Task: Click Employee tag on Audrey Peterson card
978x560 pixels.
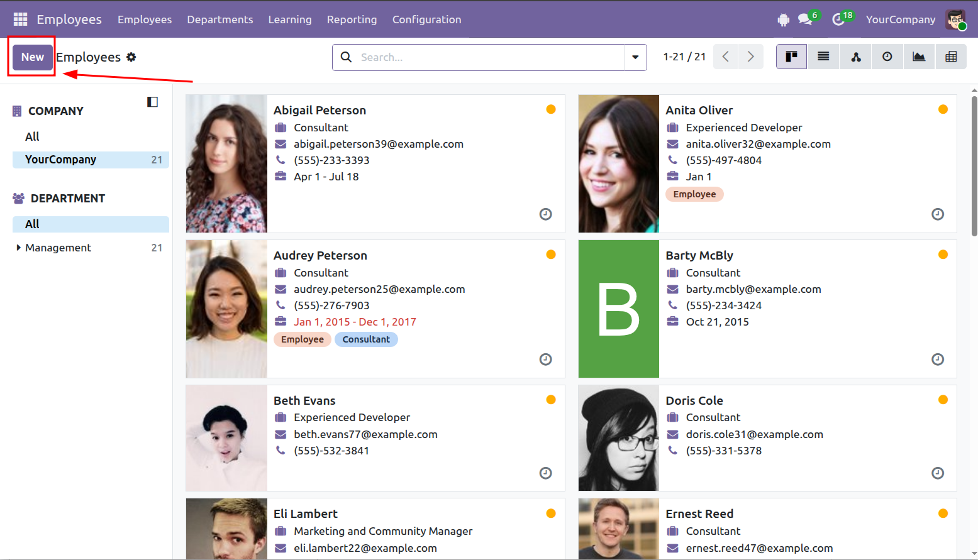Action: (303, 339)
